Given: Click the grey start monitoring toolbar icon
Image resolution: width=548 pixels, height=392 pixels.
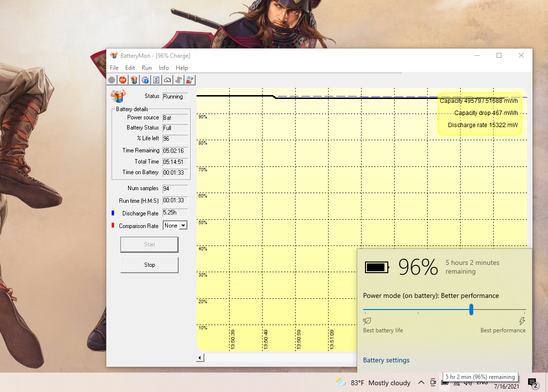Looking at the screenshot, I should click(x=112, y=80).
